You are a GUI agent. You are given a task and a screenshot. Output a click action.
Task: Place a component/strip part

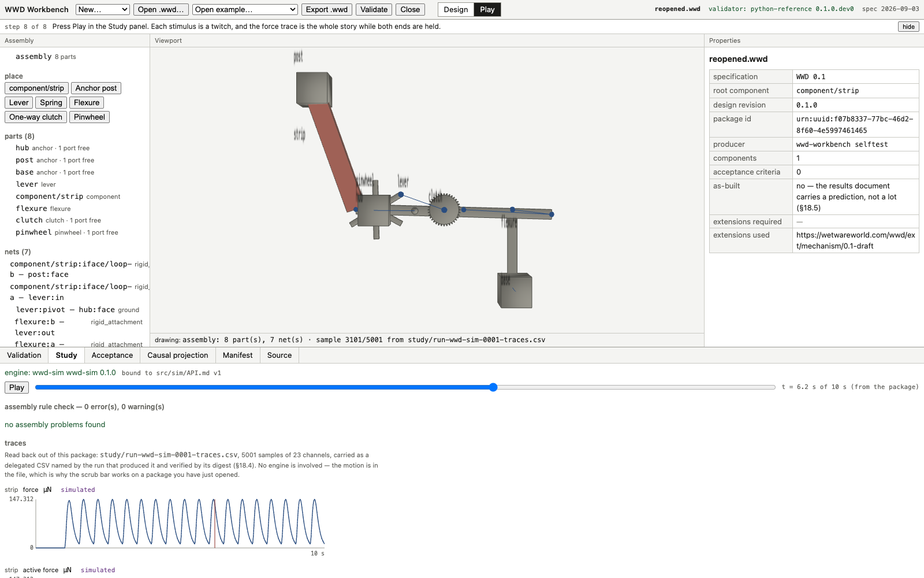[36, 88]
